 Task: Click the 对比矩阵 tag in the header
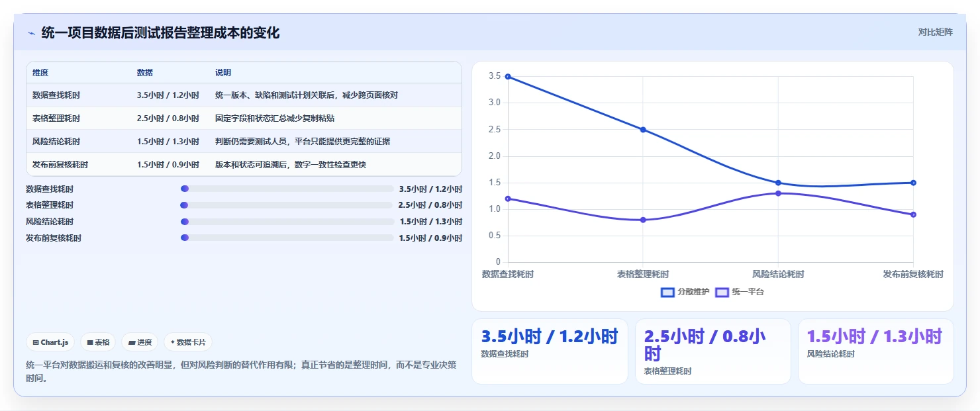(935, 32)
